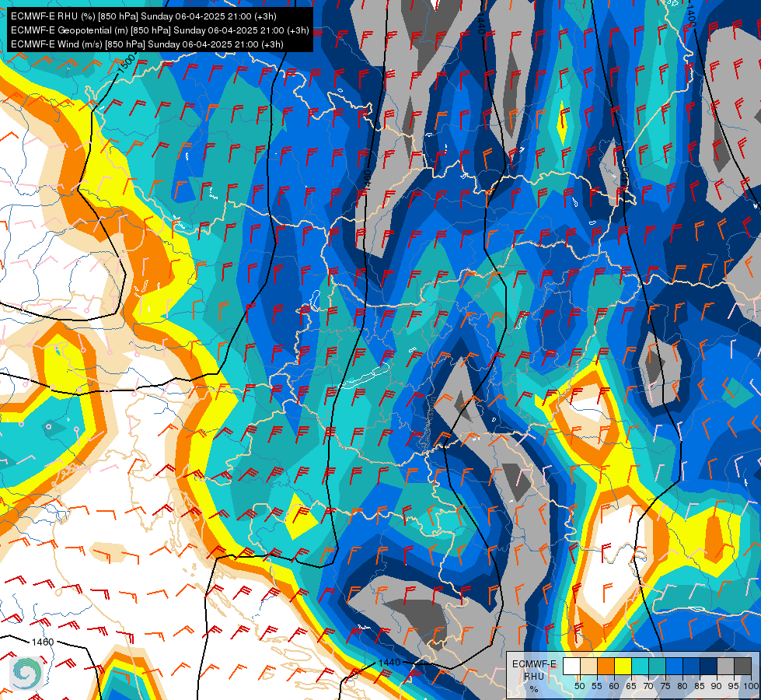Screen dimensions: 761x700
Task: Click the legend tick value 65
Action: pyautogui.click(x=631, y=686)
